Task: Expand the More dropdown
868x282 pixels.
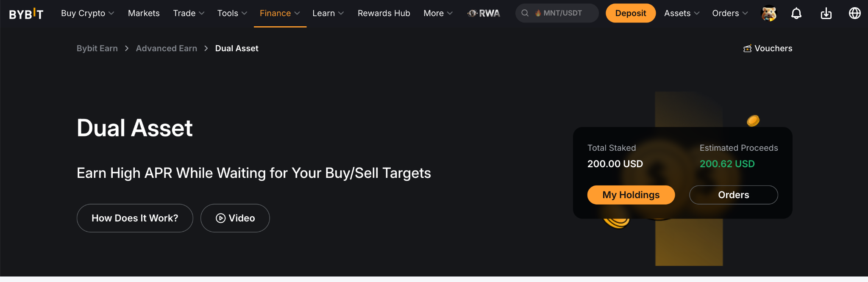Action: click(438, 13)
